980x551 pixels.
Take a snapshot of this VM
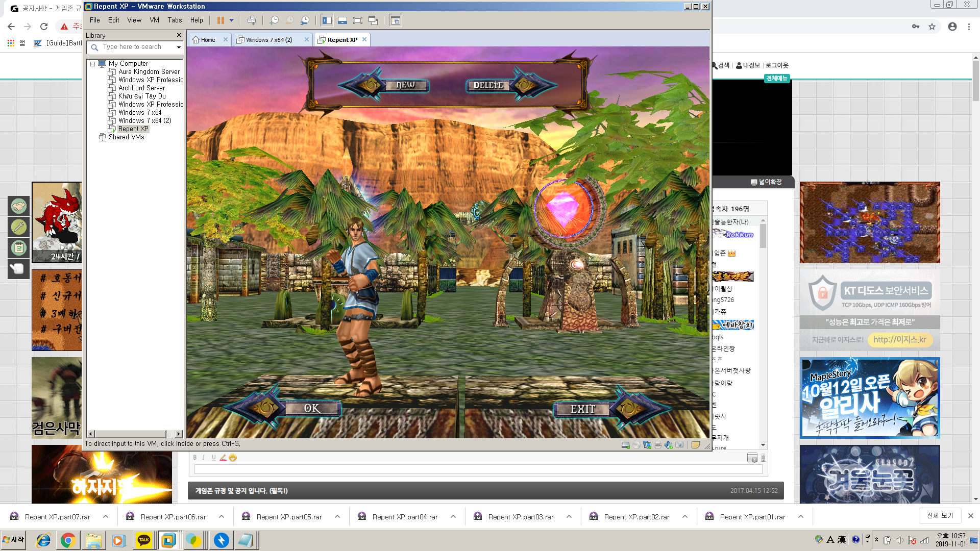pyautogui.click(x=274, y=20)
